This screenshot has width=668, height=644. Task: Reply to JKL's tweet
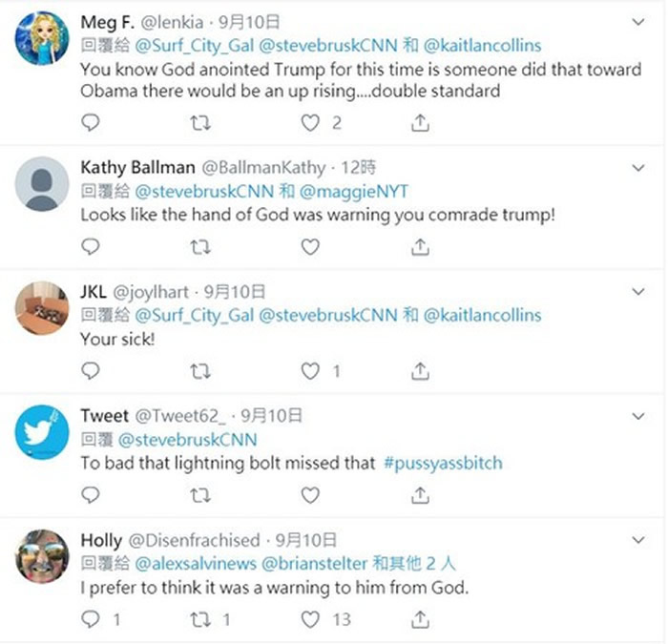[90, 370]
